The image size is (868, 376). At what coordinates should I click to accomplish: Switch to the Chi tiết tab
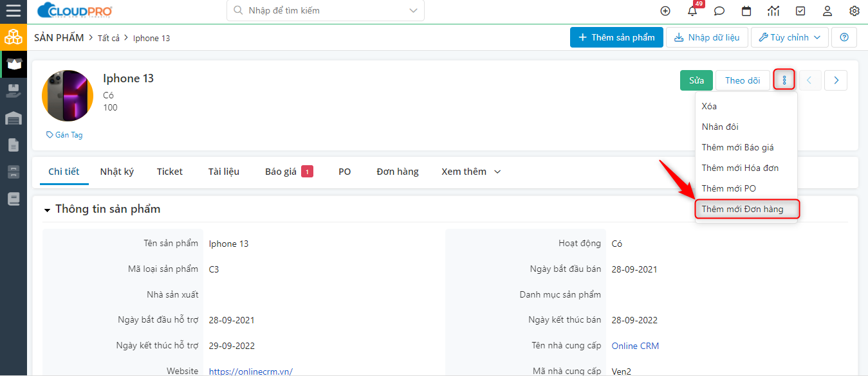click(x=64, y=172)
